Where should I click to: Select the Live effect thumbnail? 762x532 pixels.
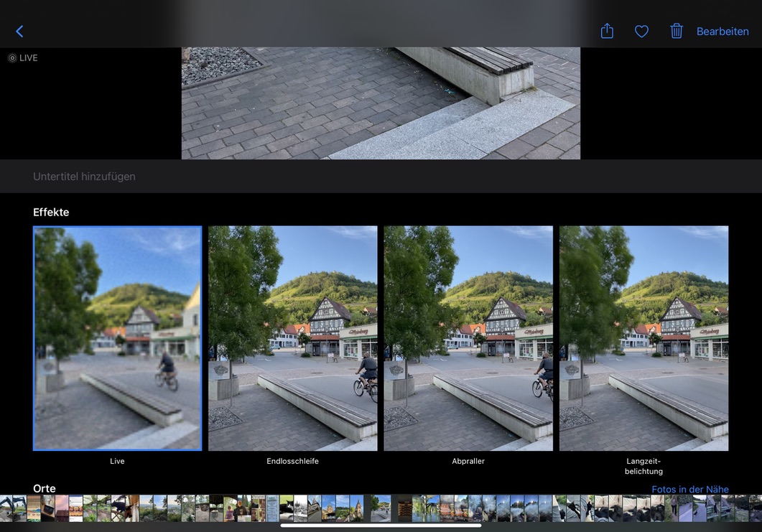click(117, 338)
